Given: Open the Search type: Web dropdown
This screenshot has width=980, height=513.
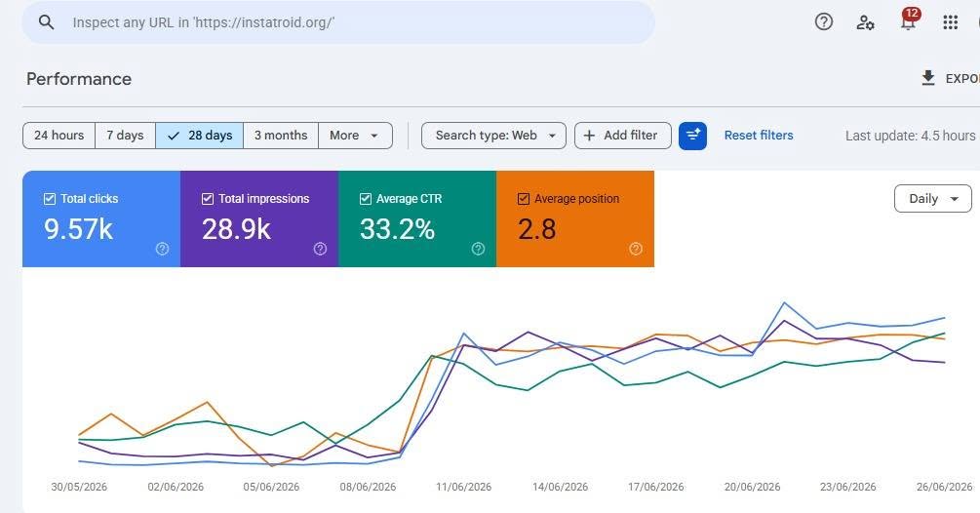Looking at the screenshot, I should 493,136.
